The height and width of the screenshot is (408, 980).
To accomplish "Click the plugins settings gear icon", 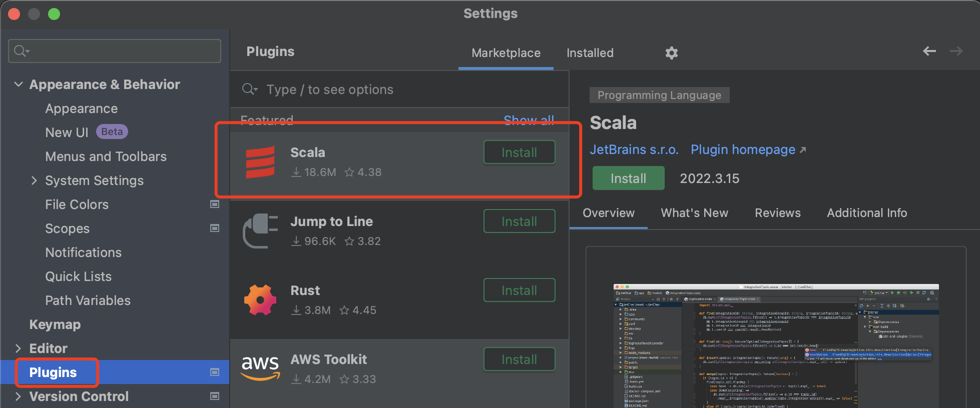I will [x=671, y=53].
